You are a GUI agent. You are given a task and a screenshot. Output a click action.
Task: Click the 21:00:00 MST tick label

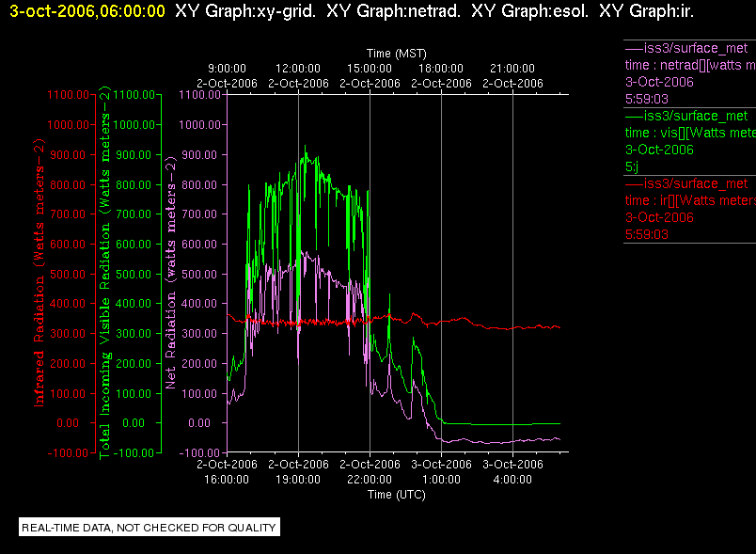click(512, 69)
